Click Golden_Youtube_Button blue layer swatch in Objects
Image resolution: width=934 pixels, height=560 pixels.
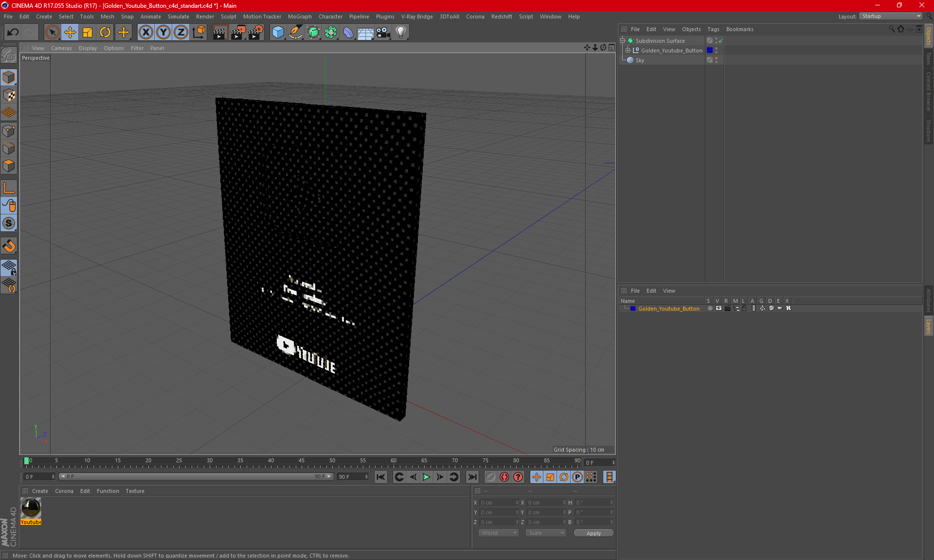pos(710,51)
